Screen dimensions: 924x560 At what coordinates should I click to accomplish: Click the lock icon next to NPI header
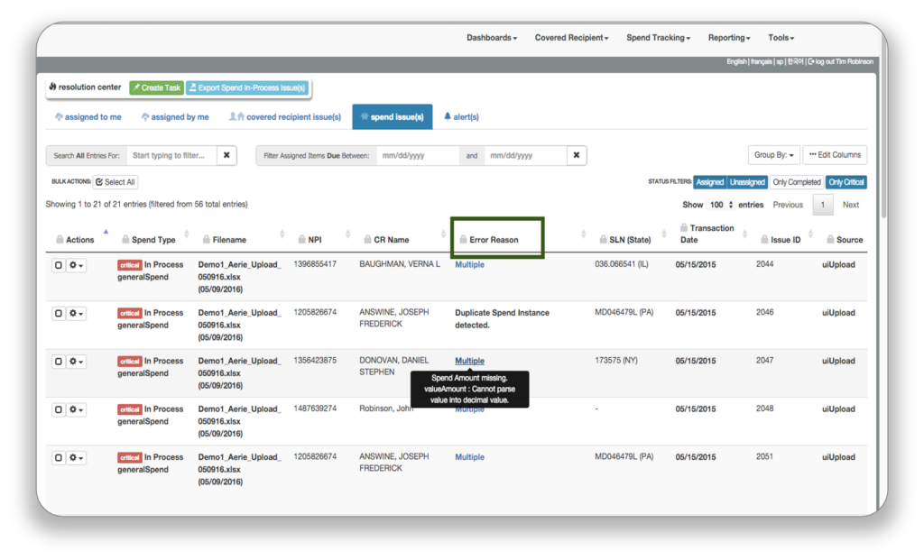(302, 240)
